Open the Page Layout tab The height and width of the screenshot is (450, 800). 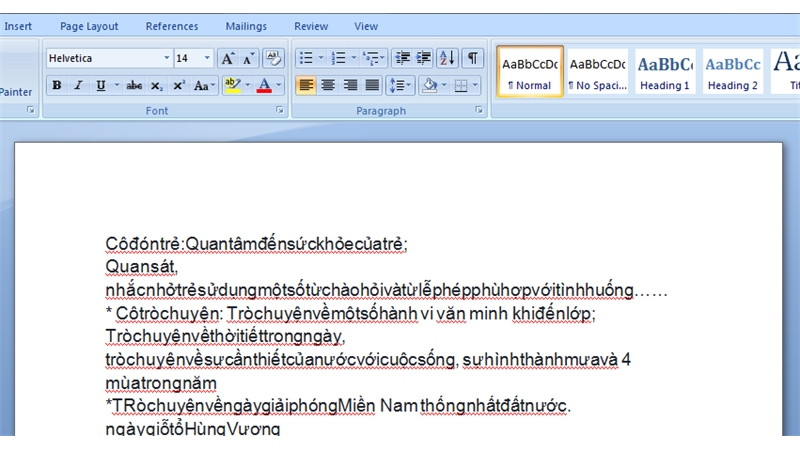[88, 26]
